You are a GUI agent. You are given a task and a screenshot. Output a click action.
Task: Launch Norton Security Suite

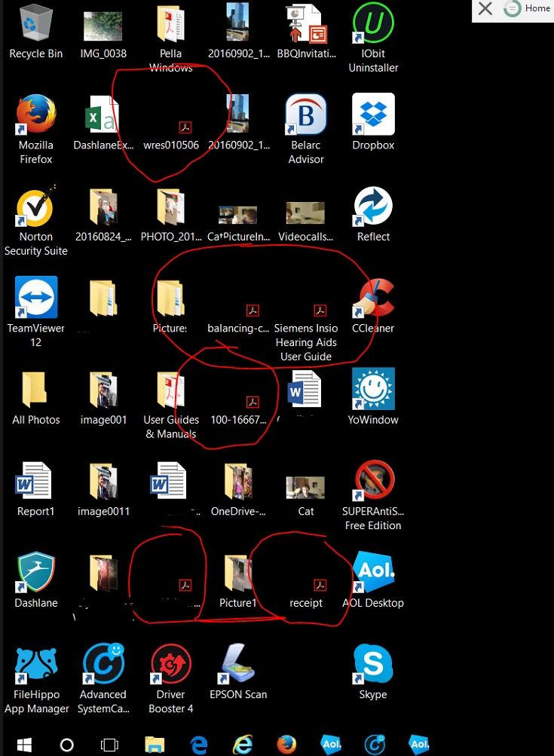(x=35, y=207)
